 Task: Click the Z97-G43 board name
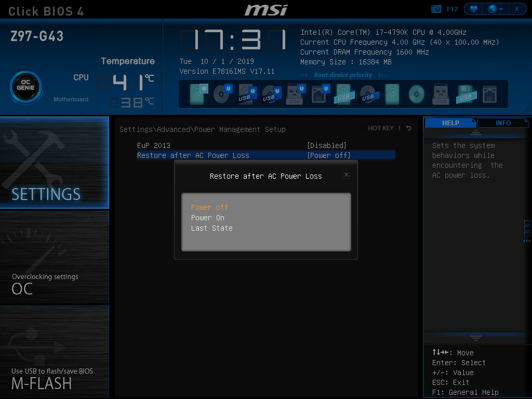click(37, 36)
